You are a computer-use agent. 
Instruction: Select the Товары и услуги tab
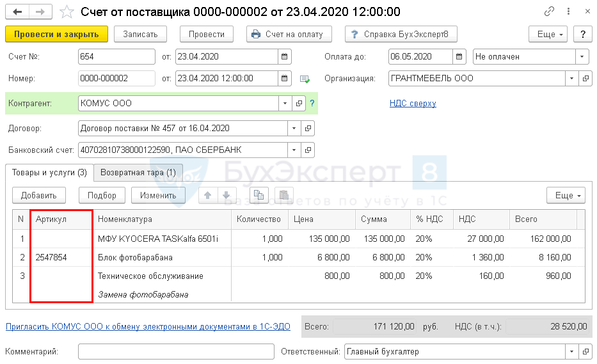pyautogui.click(x=49, y=173)
